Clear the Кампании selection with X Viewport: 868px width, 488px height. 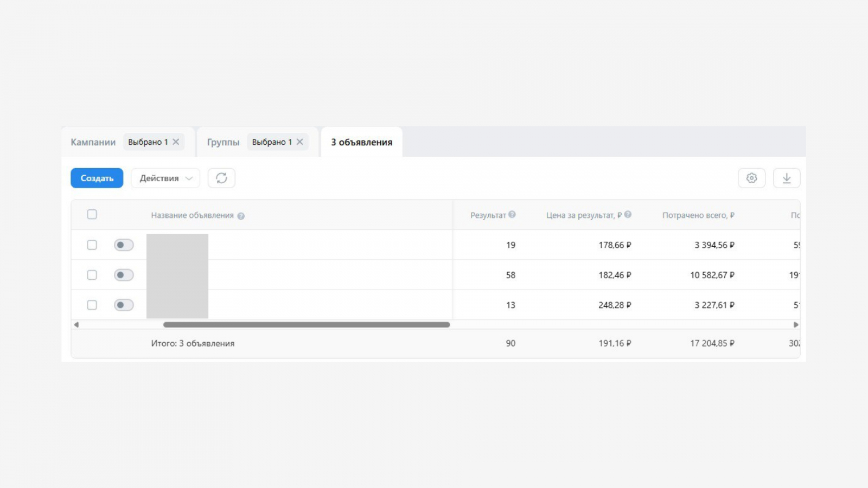[x=176, y=142]
